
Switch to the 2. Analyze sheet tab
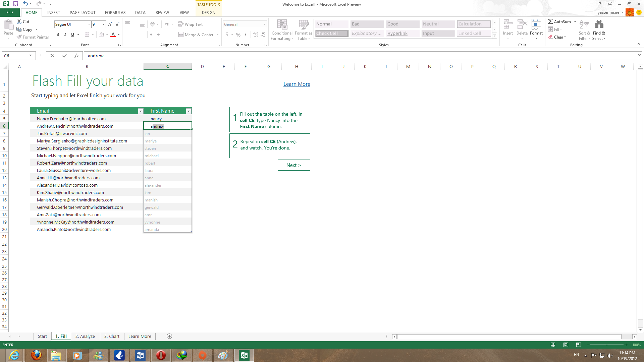85,336
